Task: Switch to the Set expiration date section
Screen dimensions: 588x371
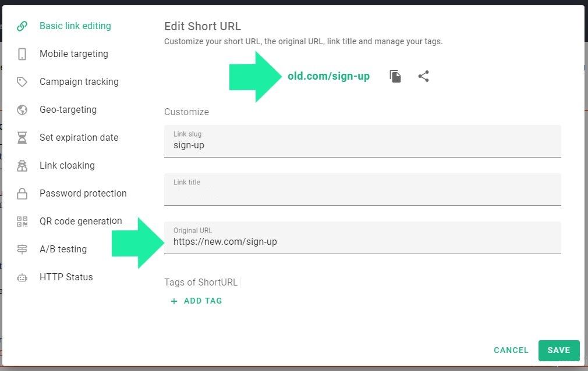Action: [79, 137]
